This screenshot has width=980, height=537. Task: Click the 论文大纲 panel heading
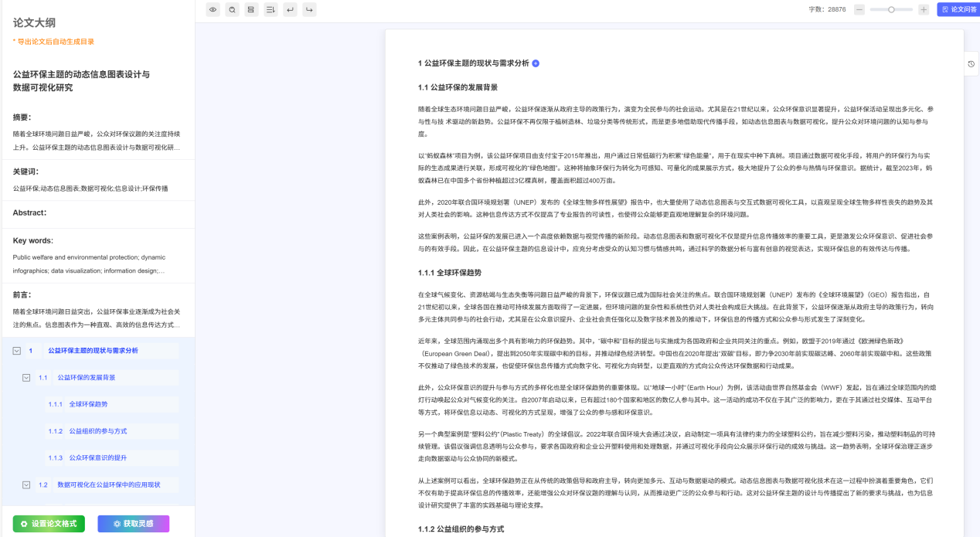tap(34, 22)
